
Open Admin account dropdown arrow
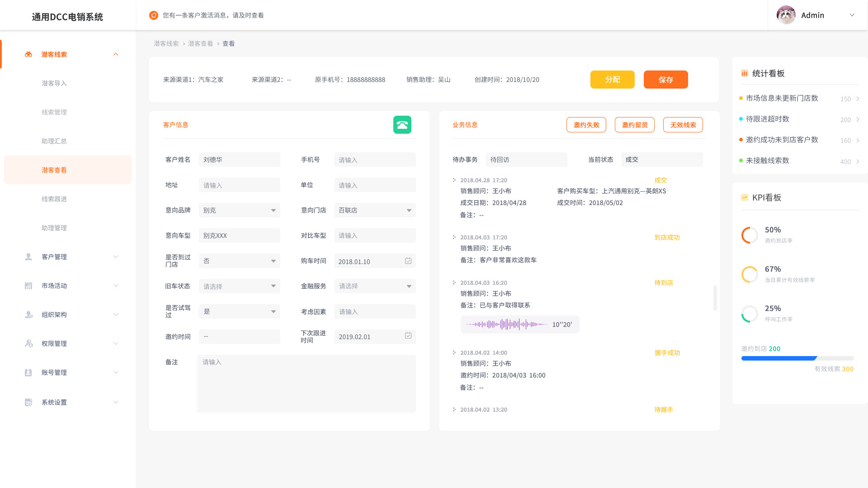click(x=852, y=15)
